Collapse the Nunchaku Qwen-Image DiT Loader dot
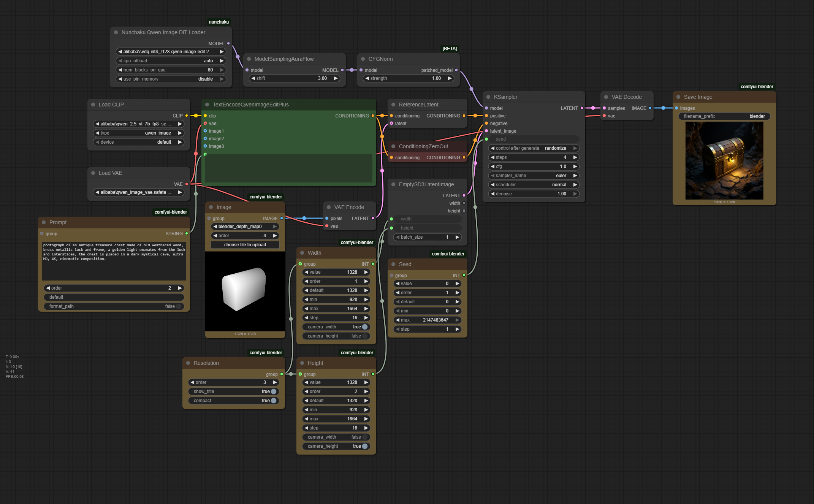This screenshot has height=504, width=814. pyautogui.click(x=116, y=32)
